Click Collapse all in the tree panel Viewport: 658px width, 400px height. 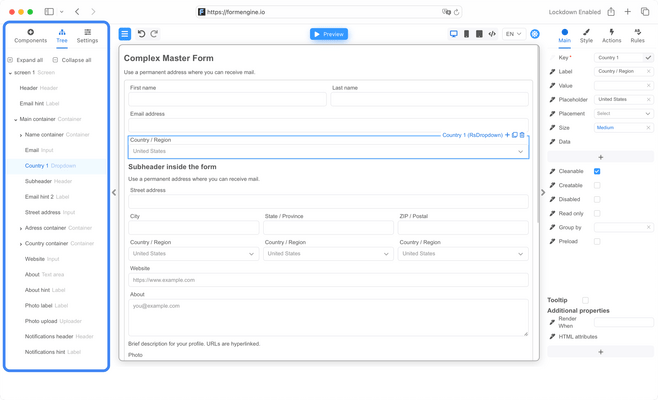(71, 60)
